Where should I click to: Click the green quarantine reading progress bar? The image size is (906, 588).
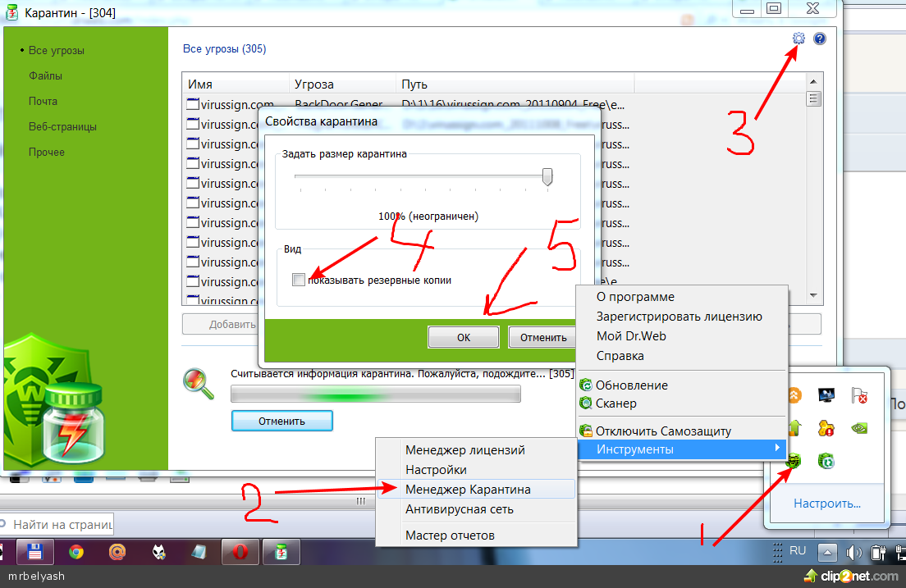tap(376, 394)
